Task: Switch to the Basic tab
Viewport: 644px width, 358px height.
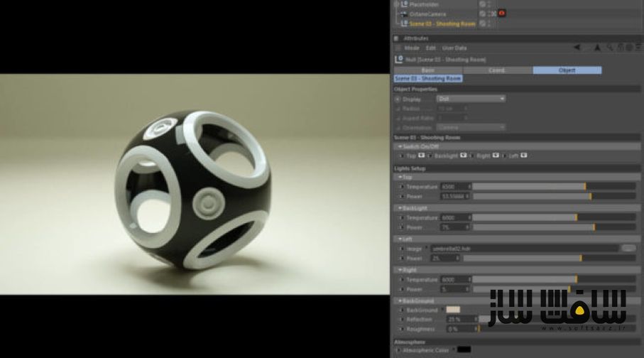Action: (x=428, y=70)
